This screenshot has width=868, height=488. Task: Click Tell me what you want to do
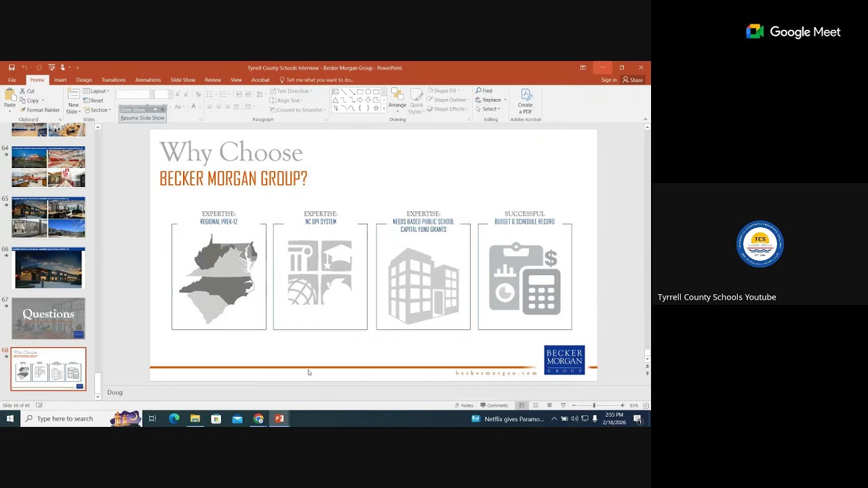[x=316, y=80]
